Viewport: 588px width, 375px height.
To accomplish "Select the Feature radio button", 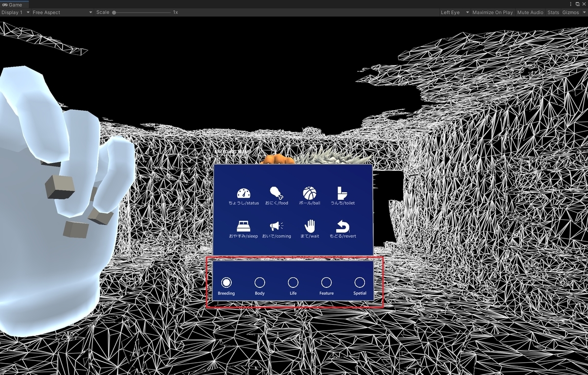I will coord(326,282).
